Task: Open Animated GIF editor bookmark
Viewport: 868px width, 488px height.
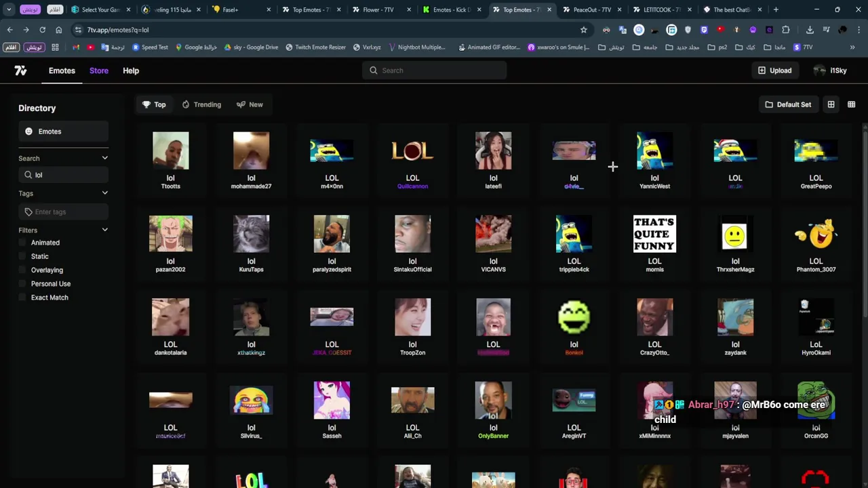Action: (x=489, y=47)
